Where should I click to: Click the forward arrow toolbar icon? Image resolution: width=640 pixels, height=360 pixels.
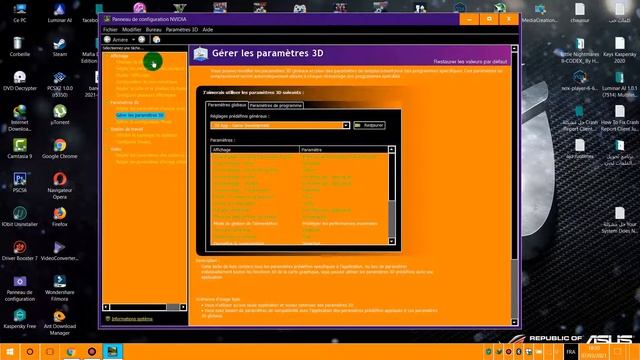click(x=142, y=40)
